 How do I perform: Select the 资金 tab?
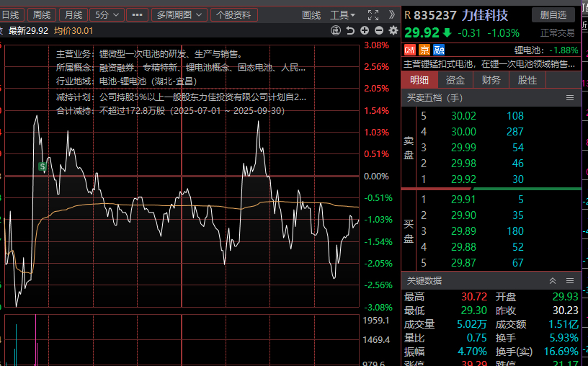coord(455,80)
